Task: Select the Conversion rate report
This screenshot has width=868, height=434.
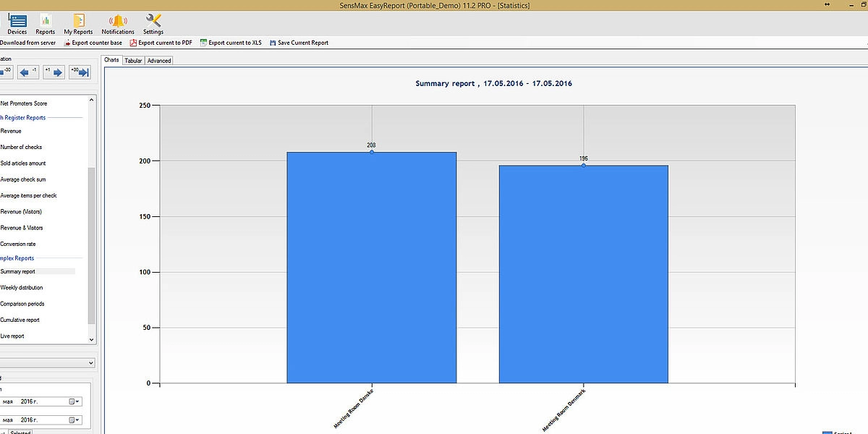Action: 18,244
